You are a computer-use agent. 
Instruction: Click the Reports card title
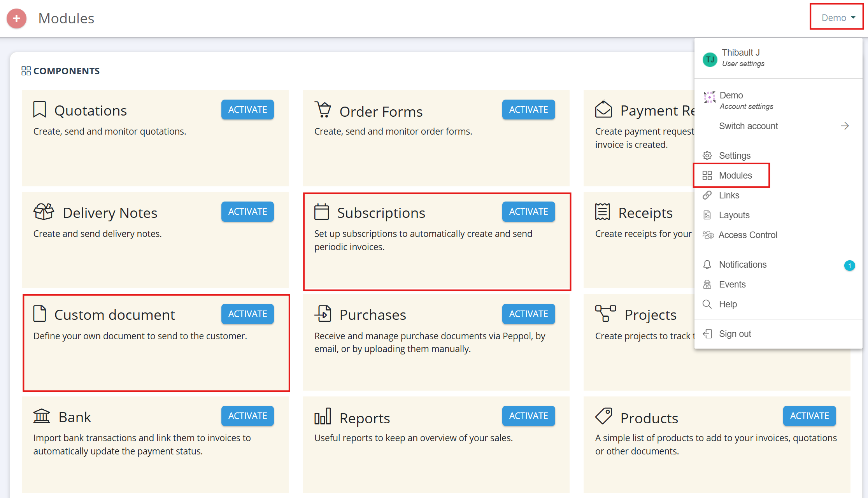pyautogui.click(x=365, y=418)
